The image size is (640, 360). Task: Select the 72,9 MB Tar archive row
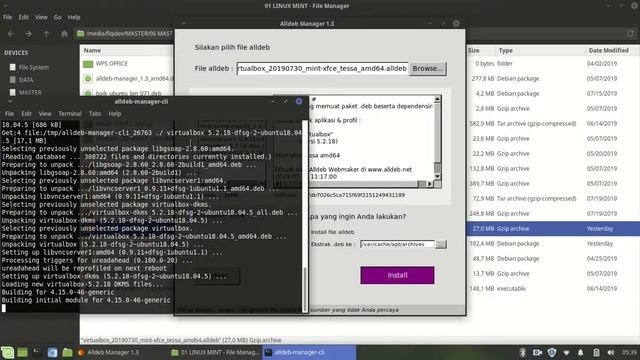click(x=553, y=198)
